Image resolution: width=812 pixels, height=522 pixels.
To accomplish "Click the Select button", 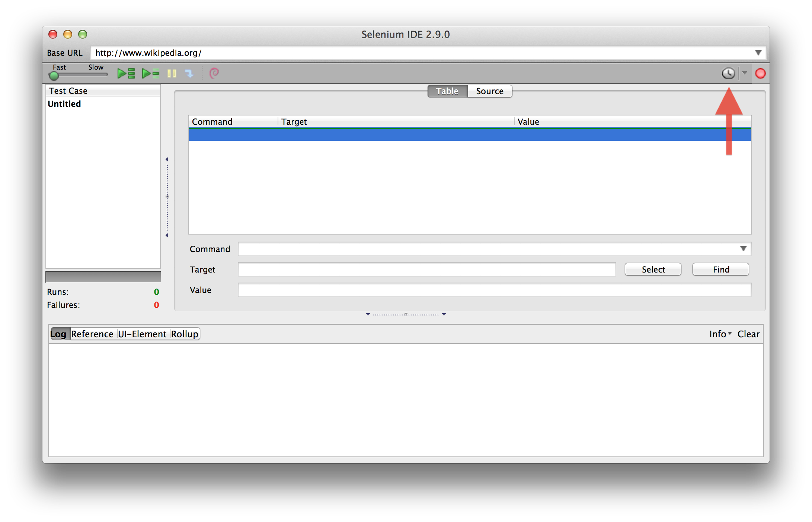I will pos(653,270).
